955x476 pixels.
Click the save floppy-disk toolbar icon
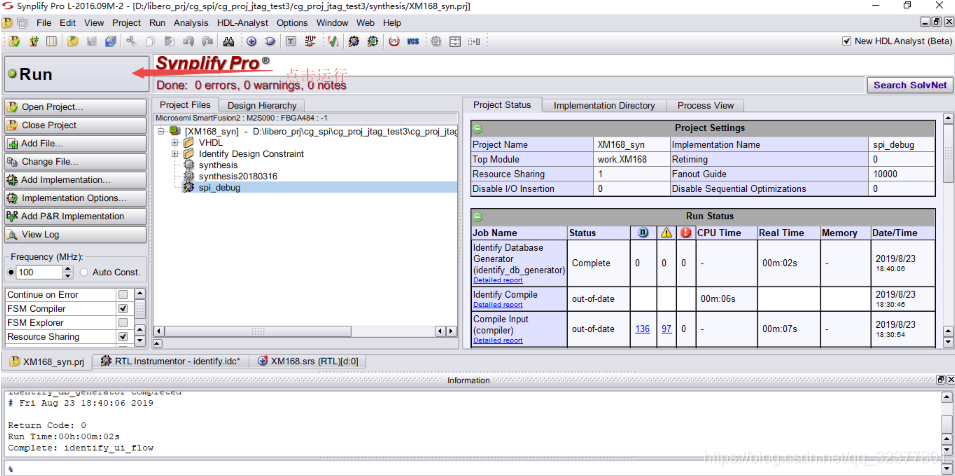coord(92,41)
